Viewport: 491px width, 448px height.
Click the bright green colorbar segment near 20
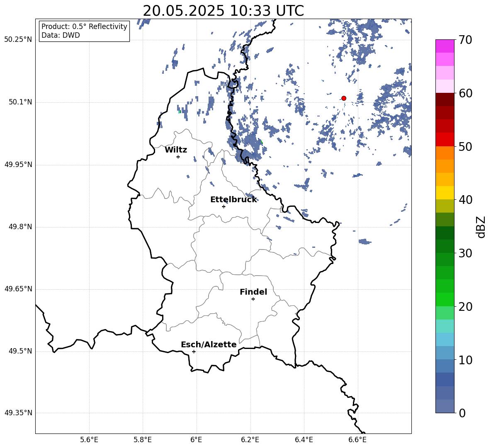click(445, 299)
